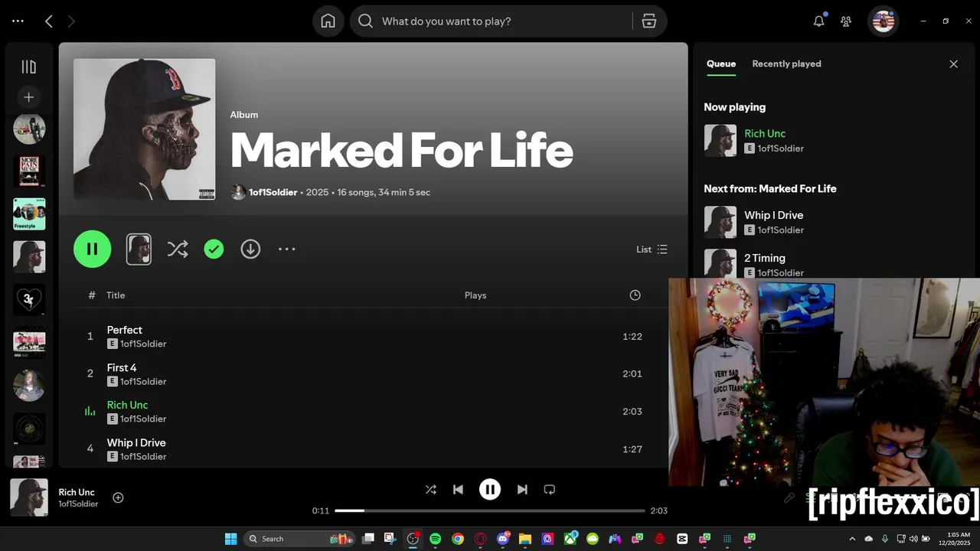The width and height of the screenshot is (980, 551).
Task: Click the plus create playlist button in sidebar
Action: pyautogui.click(x=29, y=97)
